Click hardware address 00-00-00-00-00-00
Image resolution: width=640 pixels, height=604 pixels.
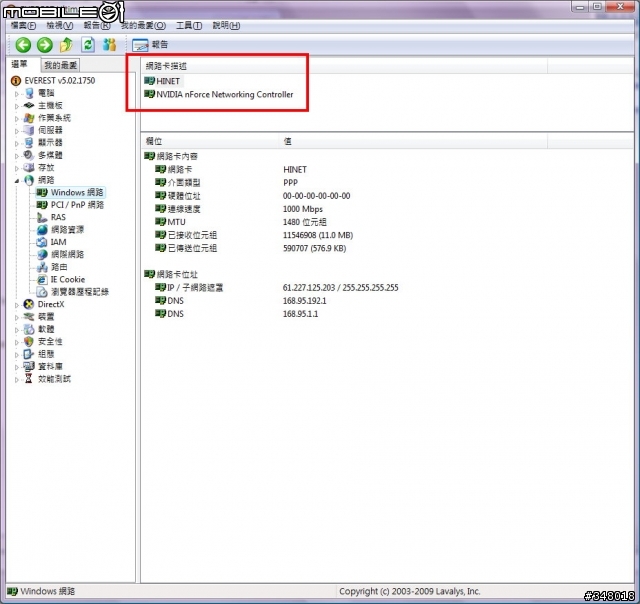click(x=316, y=196)
